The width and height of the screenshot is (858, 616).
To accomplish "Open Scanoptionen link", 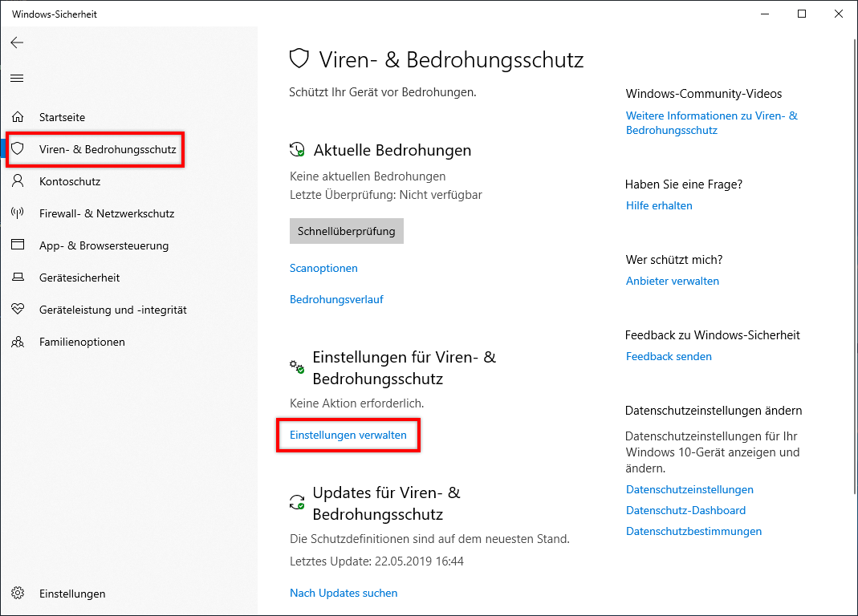I will click(x=323, y=268).
